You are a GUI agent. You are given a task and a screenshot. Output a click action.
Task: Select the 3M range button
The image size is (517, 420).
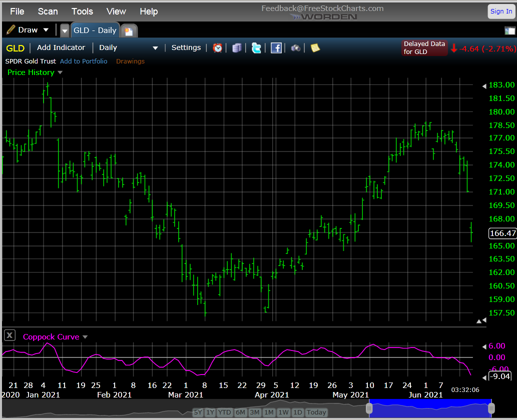pos(255,412)
